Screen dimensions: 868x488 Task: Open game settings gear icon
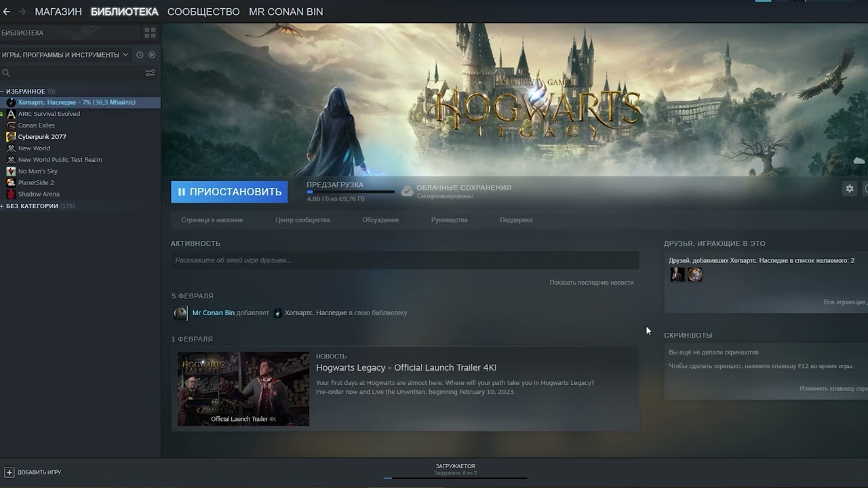[x=849, y=189]
